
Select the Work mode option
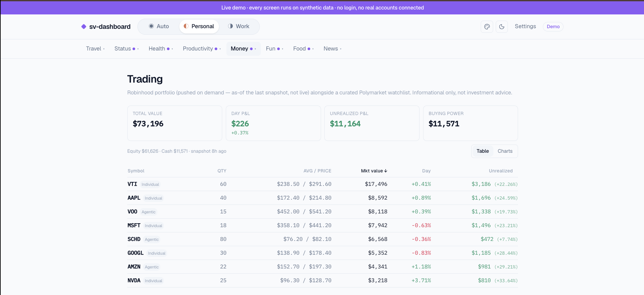(239, 26)
